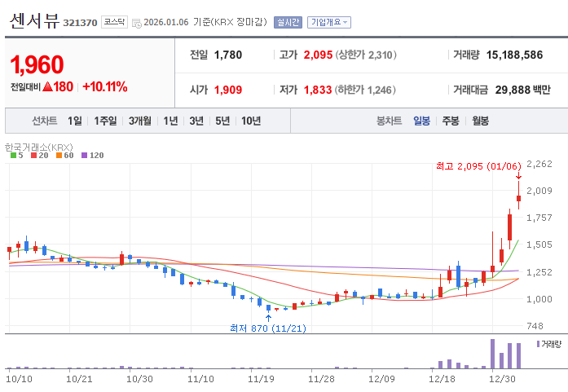Select the 5년 line chart tab
Screen dimensions: 568x392
(222, 121)
